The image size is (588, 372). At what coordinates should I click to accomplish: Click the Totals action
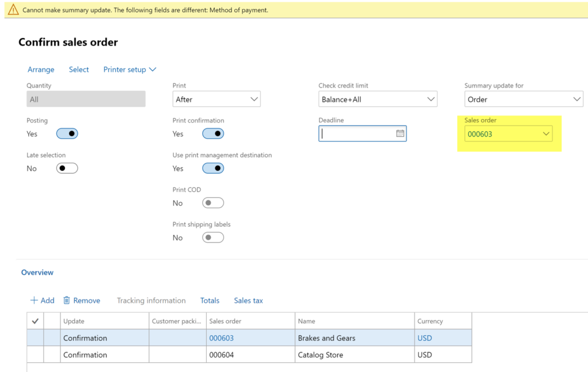(210, 300)
